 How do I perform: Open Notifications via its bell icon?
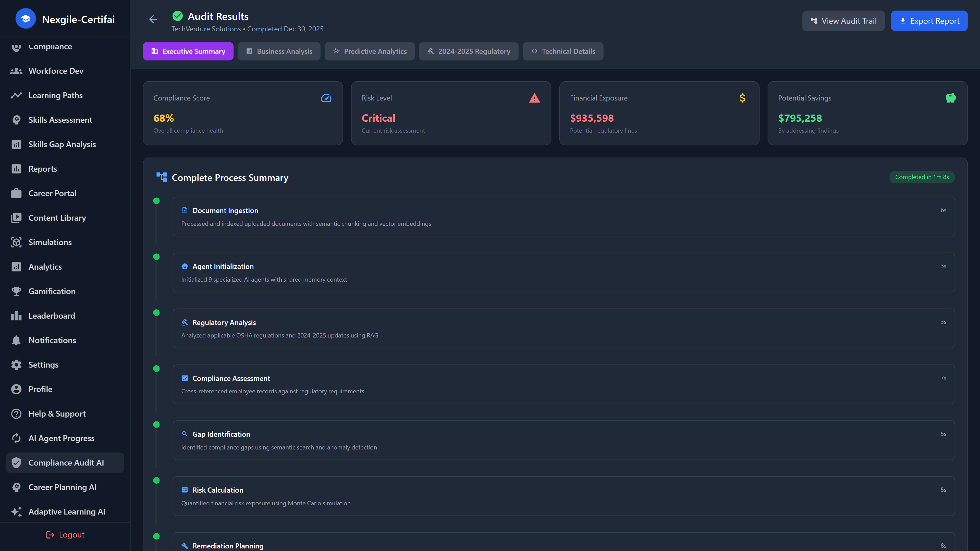coord(16,340)
